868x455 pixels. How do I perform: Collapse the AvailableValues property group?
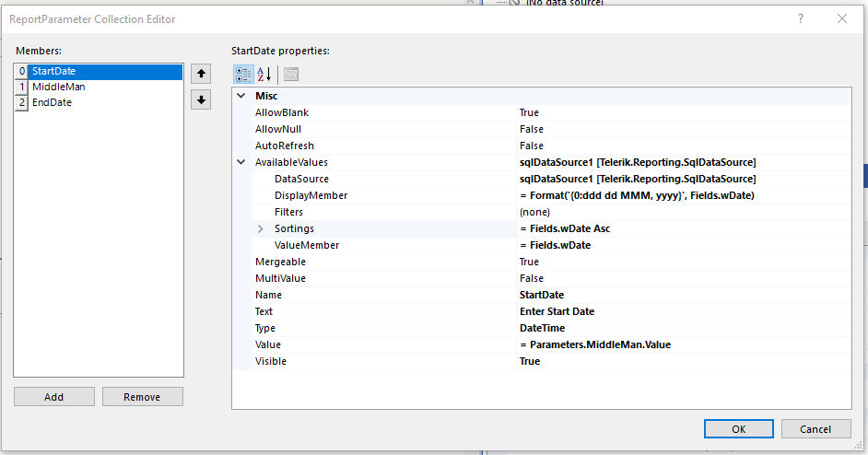click(241, 162)
